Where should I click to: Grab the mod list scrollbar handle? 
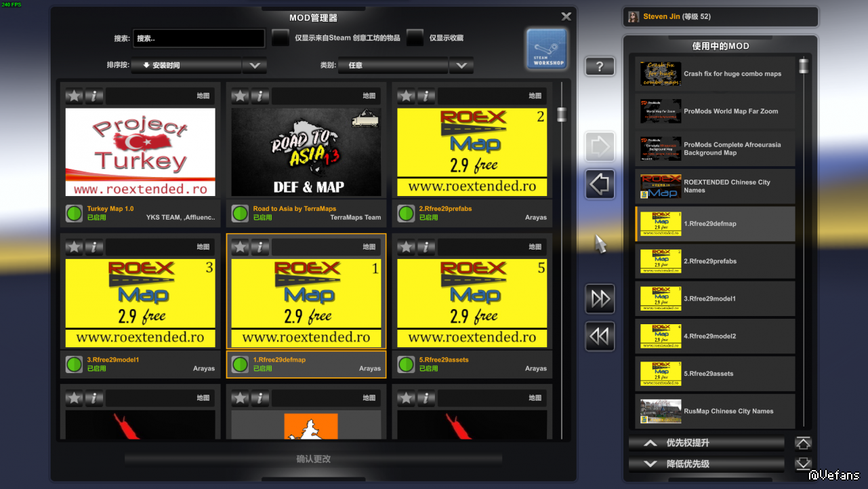point(561,114)
